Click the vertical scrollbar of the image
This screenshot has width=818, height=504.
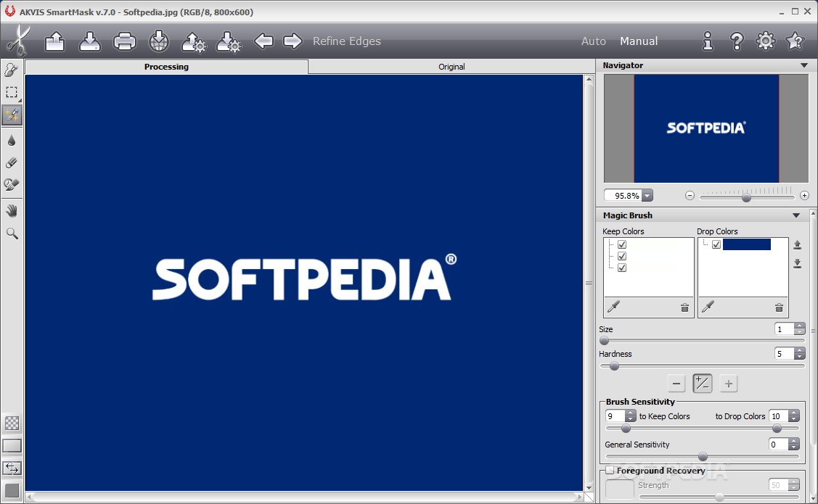pos(589,284)
